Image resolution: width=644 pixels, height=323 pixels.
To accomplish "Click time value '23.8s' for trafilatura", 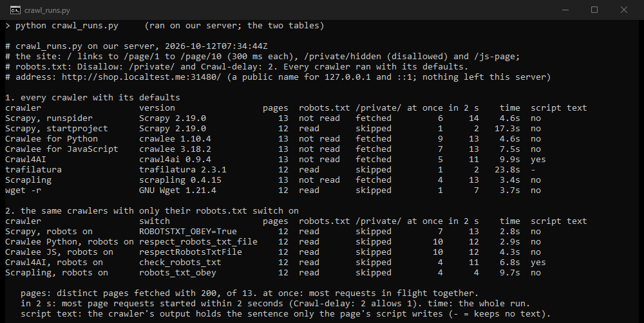I will coord(507,169).
